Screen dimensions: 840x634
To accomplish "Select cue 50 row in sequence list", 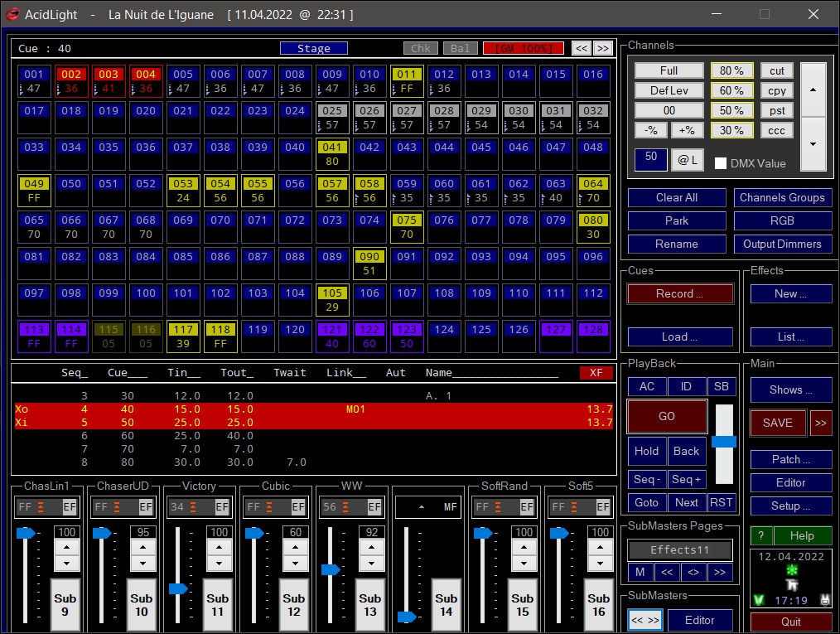I will coord(313,423).
